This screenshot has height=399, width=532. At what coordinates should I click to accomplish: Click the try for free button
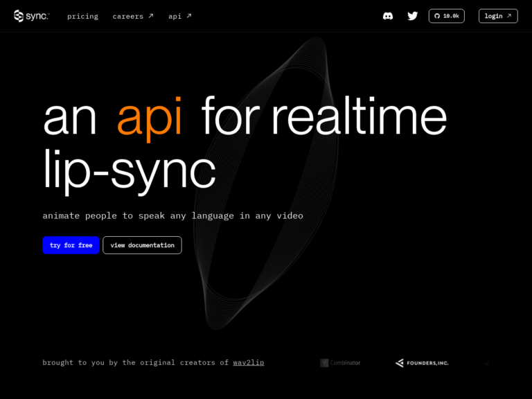71,245
